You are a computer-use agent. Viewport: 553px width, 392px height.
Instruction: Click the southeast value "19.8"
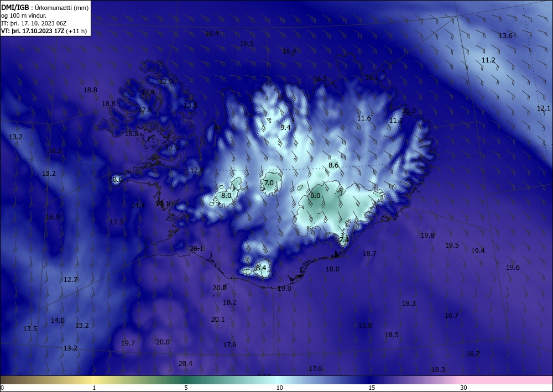point(427,235)
